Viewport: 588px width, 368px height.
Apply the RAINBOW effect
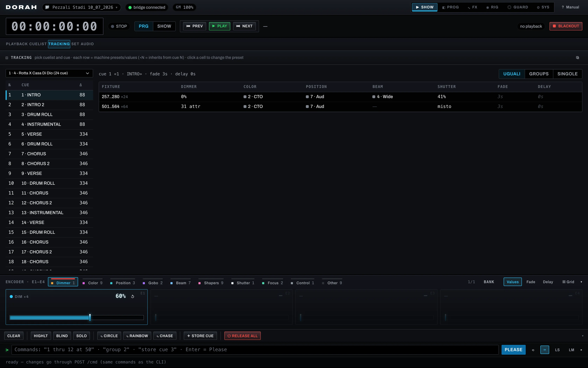coord(137,336)
